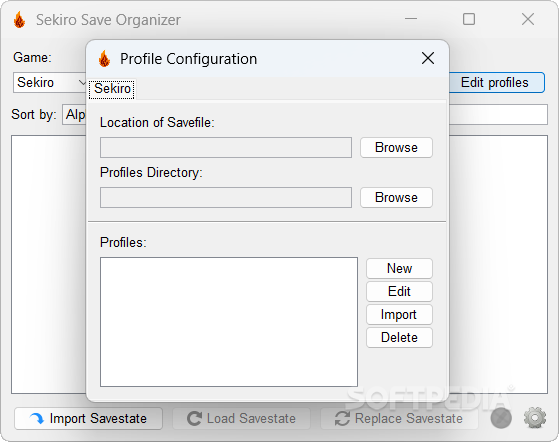Viewport: 559px width, 442px height.
Task: Click the Import profile button
Action: 399,314
